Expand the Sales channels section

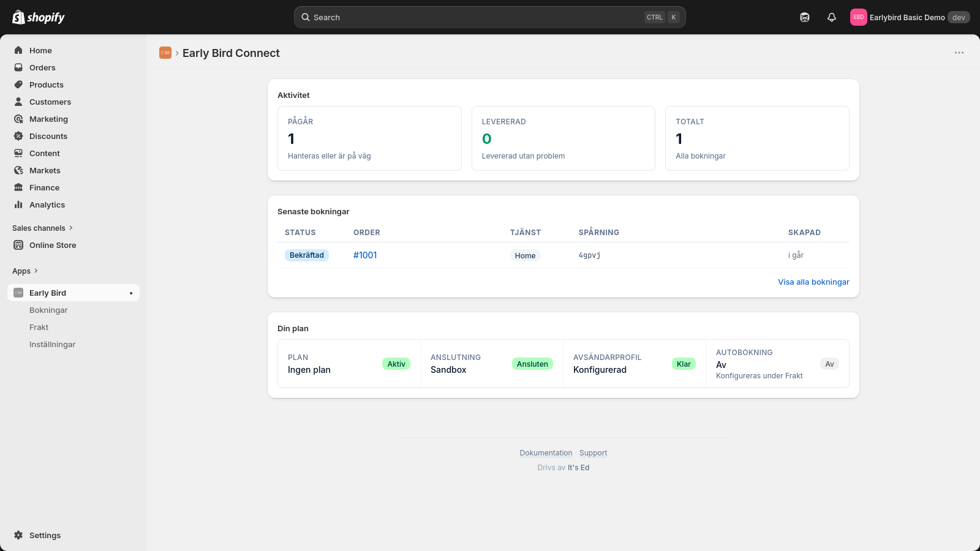coord(42,228)
